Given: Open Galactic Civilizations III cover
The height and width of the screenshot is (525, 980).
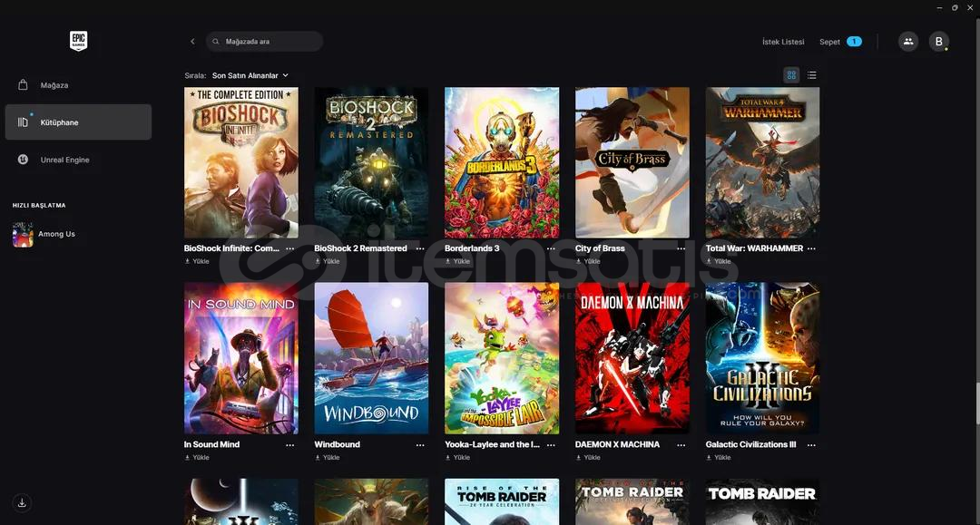Looking at the screenshot, I should (762, 358).
